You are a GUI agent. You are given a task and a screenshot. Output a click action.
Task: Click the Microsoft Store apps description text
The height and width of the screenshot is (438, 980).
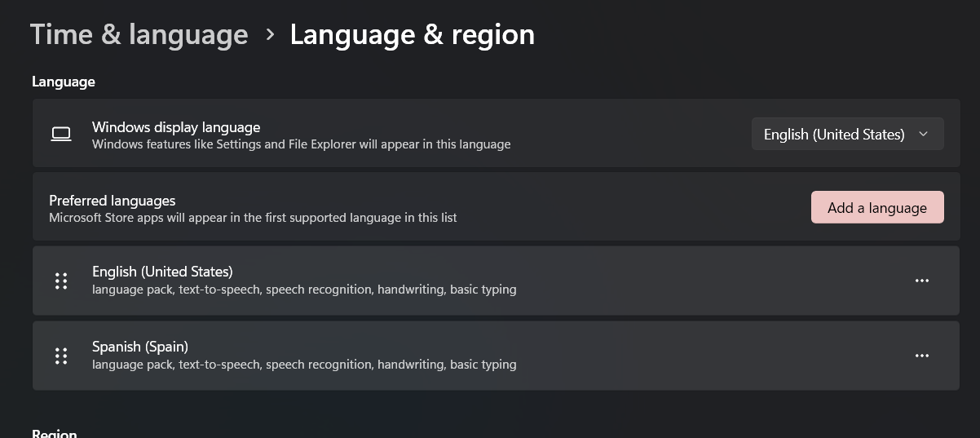coord(253,218)
